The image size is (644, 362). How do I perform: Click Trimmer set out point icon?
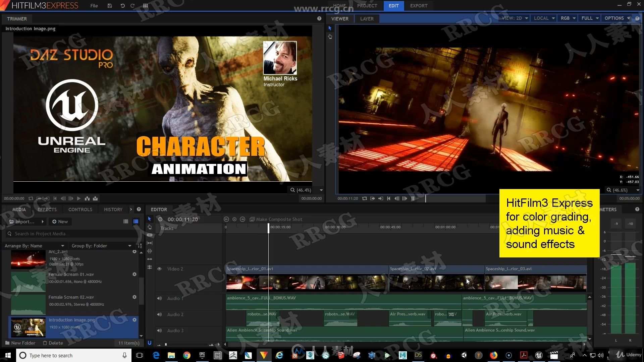(x=47, y=198)
